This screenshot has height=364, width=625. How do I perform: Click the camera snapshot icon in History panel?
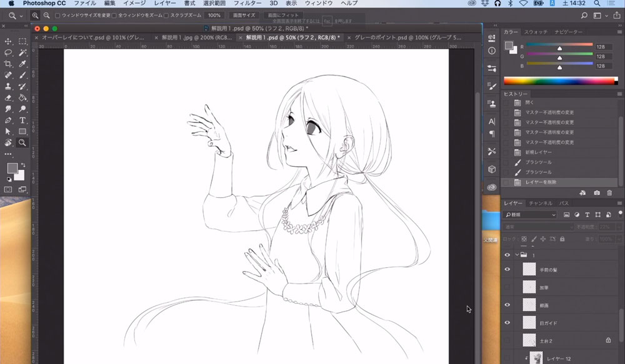pyautogui.click(x=596, y=193)
